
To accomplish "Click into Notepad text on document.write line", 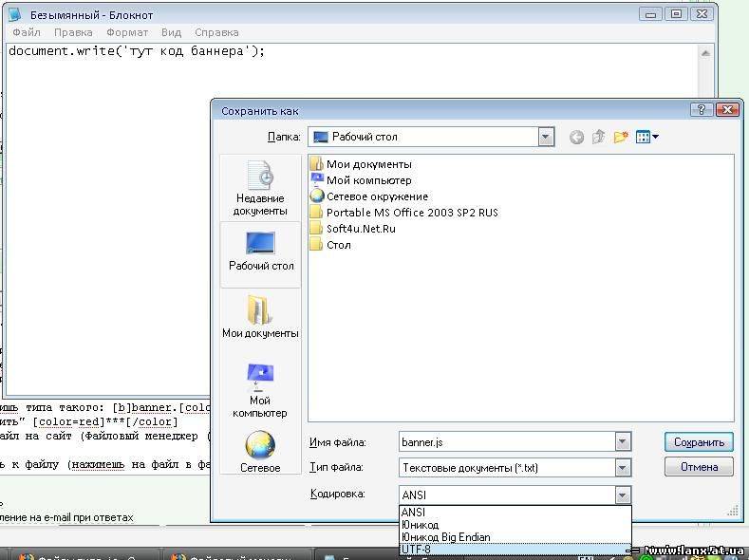I will pyautogui.click(x=137, y=50).
